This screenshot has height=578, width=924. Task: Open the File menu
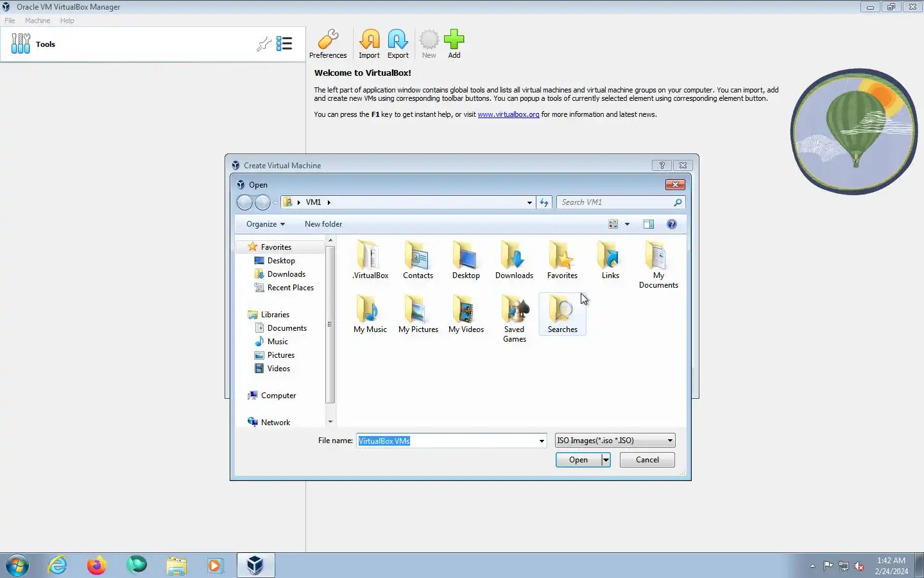pyautogui.click(x=10, y=21)
